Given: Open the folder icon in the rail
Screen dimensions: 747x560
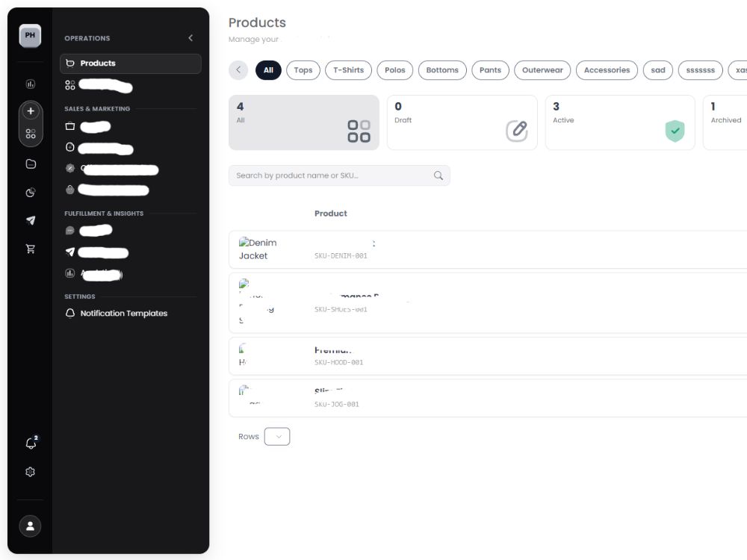Looking at the screenshot, I should coord(31,164).
